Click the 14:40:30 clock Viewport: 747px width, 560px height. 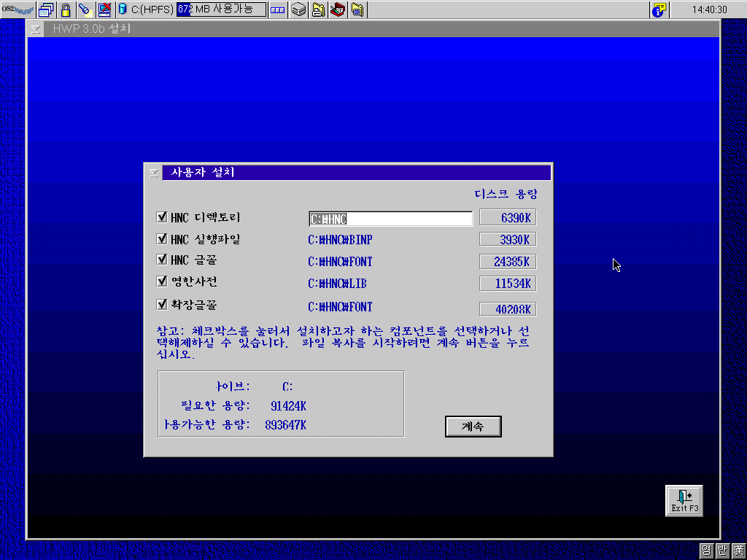click(x=709, y=9)
